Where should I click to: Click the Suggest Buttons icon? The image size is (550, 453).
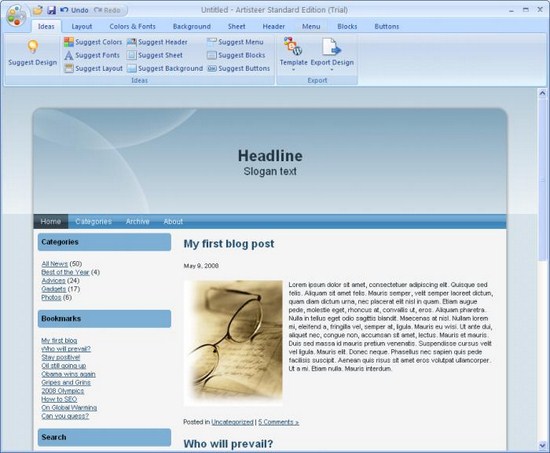point(212,68)
